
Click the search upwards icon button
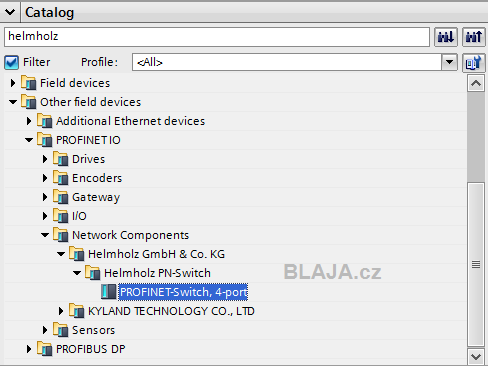pos(473,37)
